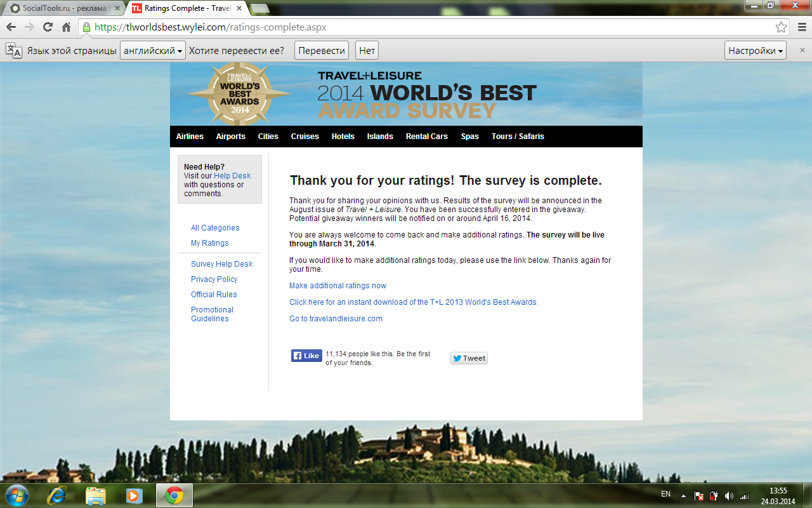Go to the Cruises category
Viewport: 812px width, 508px height.
(305, 137)
